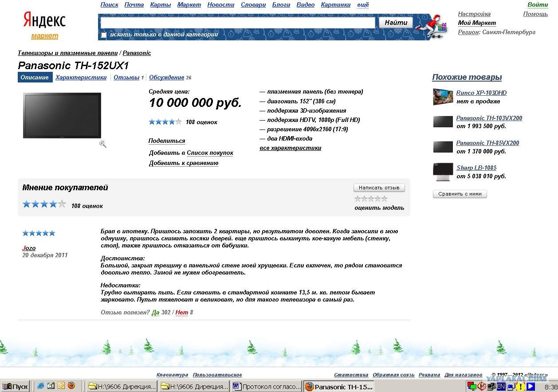Open the Panasonic TH-85VX200 thumbnail image
The height and width of the screenshot is (392, 558).
[x=443, y=146]
